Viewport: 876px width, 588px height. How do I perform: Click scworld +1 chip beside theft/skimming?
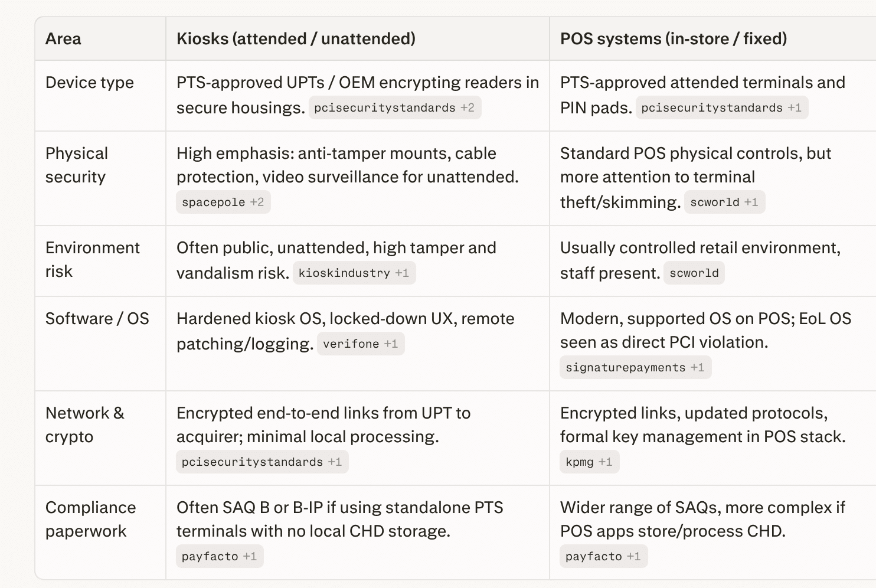pyautogui.click(x=724, y=202)
